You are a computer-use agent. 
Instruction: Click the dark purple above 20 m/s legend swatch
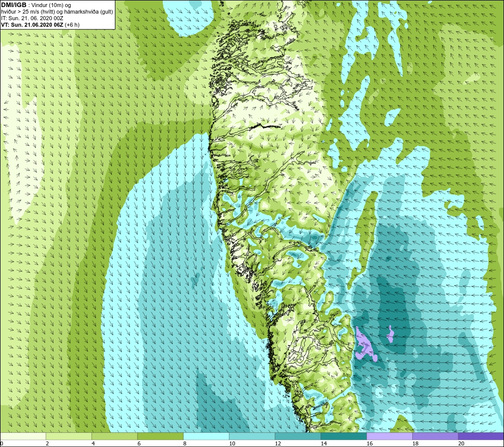click(x=481, y=436)
